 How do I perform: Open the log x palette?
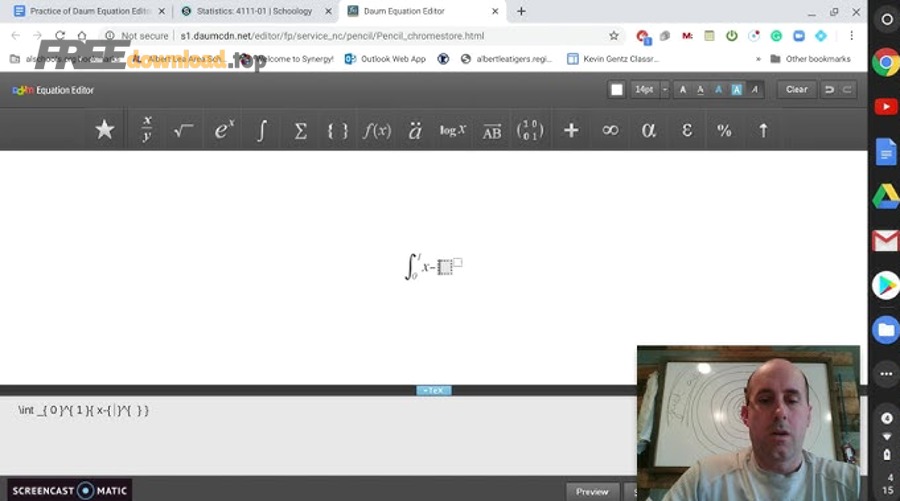[x=453, y=130]
